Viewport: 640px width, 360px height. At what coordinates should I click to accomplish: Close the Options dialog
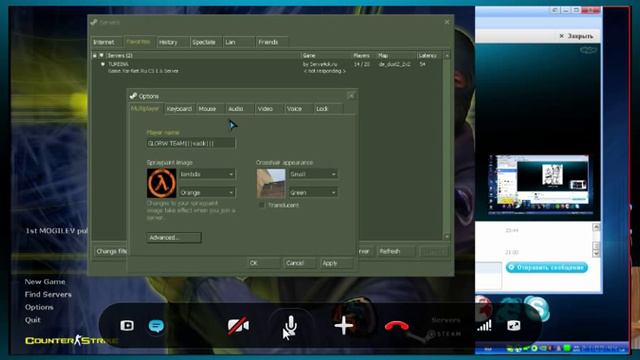(x=351, y=96)
